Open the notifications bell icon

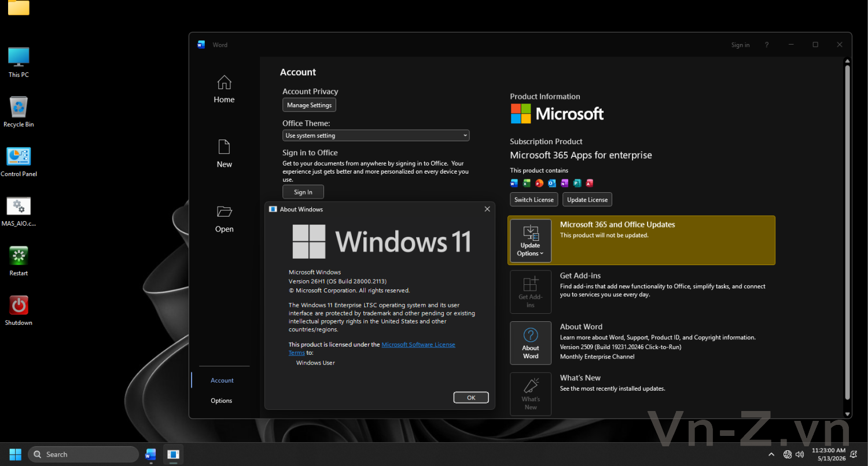tap(854, 454)
